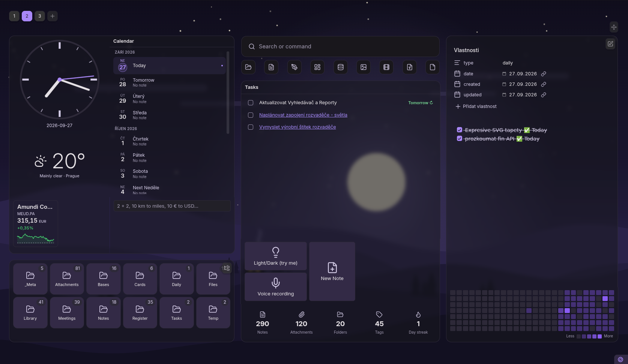Screen dimensions: 628x364
Task: Uncheck the Expresive SVG tapety item
Action: 460,130
